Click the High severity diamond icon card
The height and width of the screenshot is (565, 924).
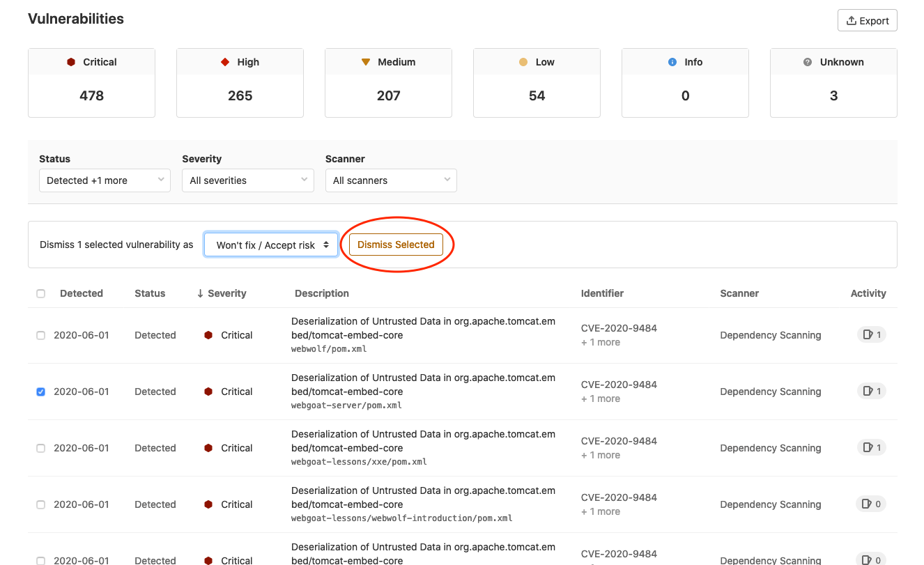click(240, 82)
